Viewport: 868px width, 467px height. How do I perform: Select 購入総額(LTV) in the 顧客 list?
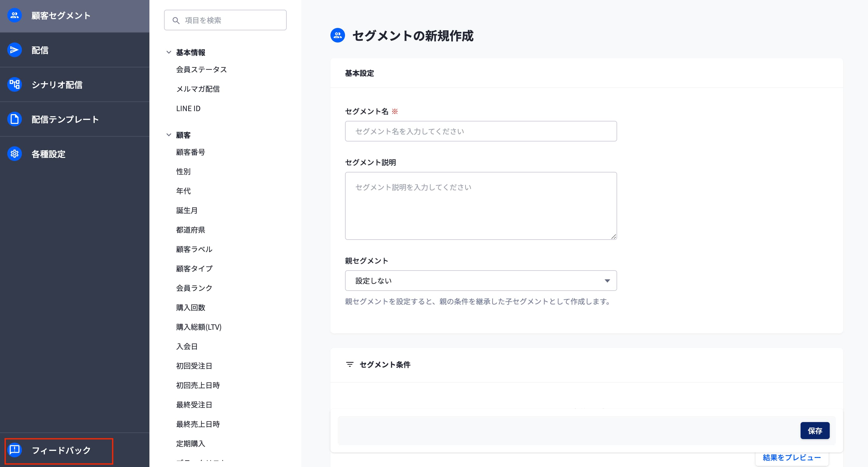(x=198, y=327)
